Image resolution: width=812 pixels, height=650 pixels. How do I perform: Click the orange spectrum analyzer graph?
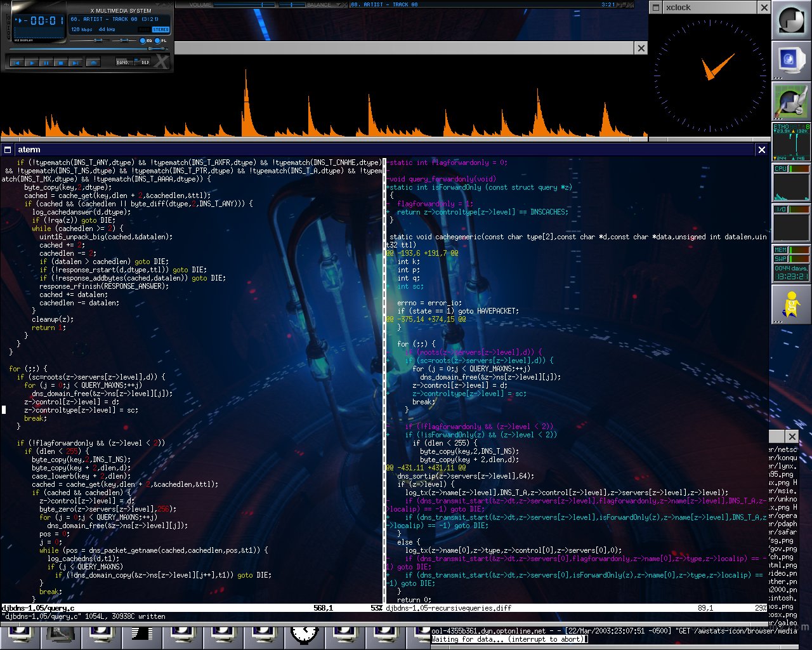[x=324, y=102]
